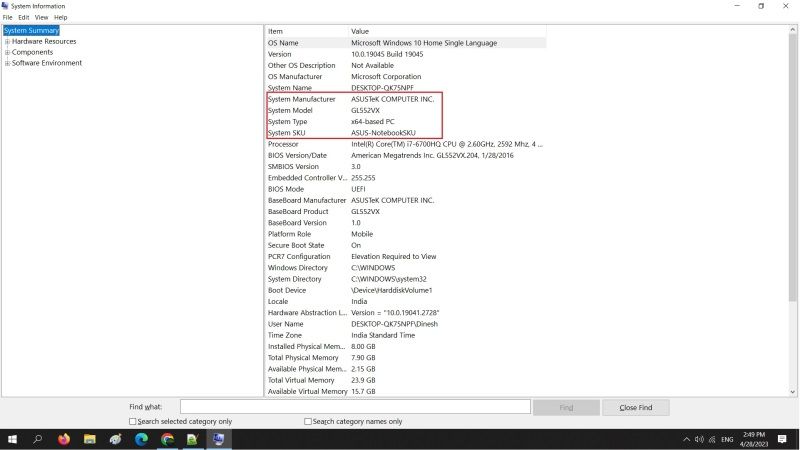Open the notification center icon

coord(782,439)
